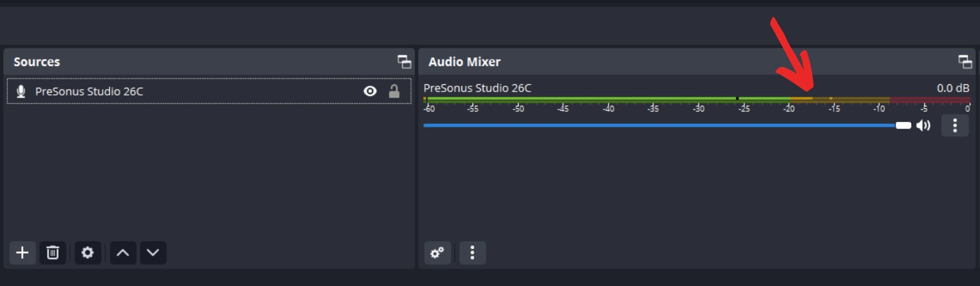Toggle lock on PreSonus Studio 26C source
Screen dimensions: 980x286
point(394,91)
